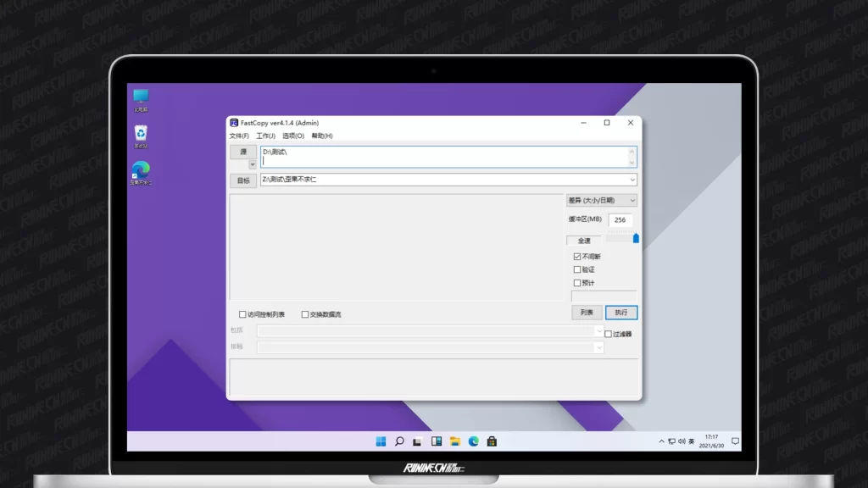Select the This PC desktop icon
This screenshot has width=868, height=488.
[x=141, y=97]
